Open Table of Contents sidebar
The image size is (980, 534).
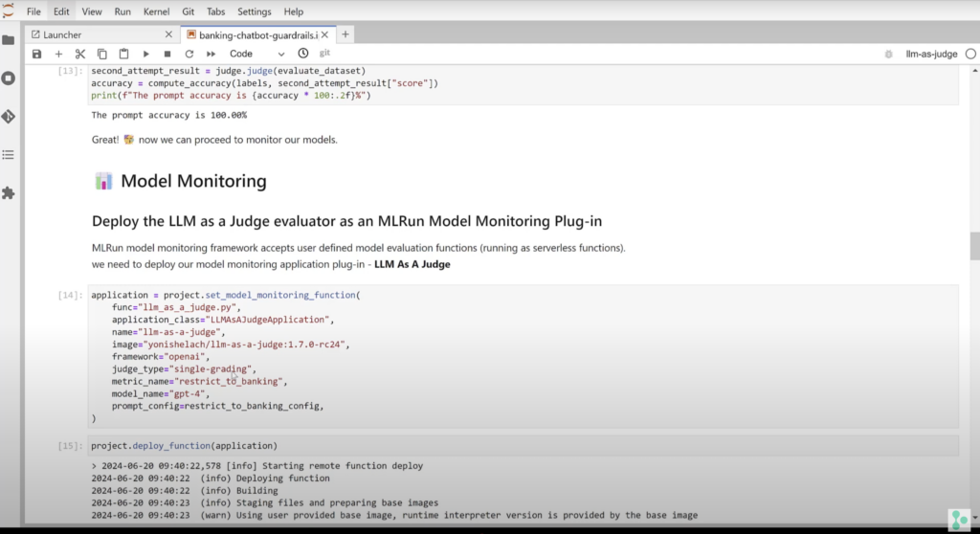pos(8,154)
